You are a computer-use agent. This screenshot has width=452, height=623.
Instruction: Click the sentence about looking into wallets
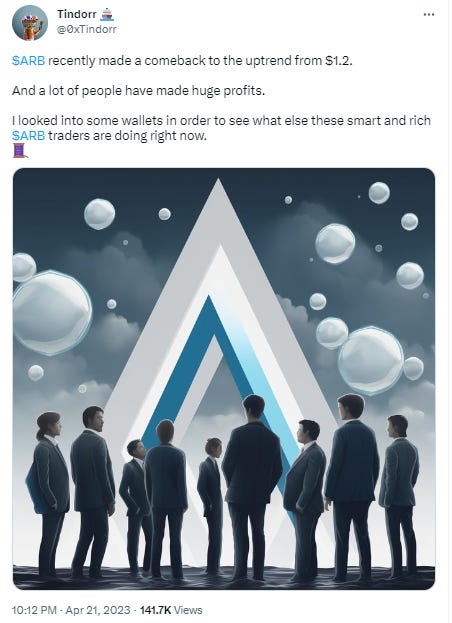(x=221, y=128)
